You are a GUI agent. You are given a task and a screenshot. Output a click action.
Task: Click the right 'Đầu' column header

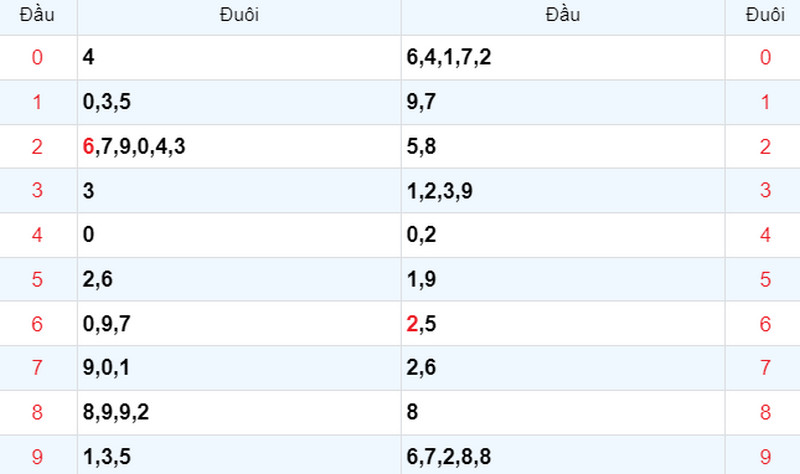563,15
